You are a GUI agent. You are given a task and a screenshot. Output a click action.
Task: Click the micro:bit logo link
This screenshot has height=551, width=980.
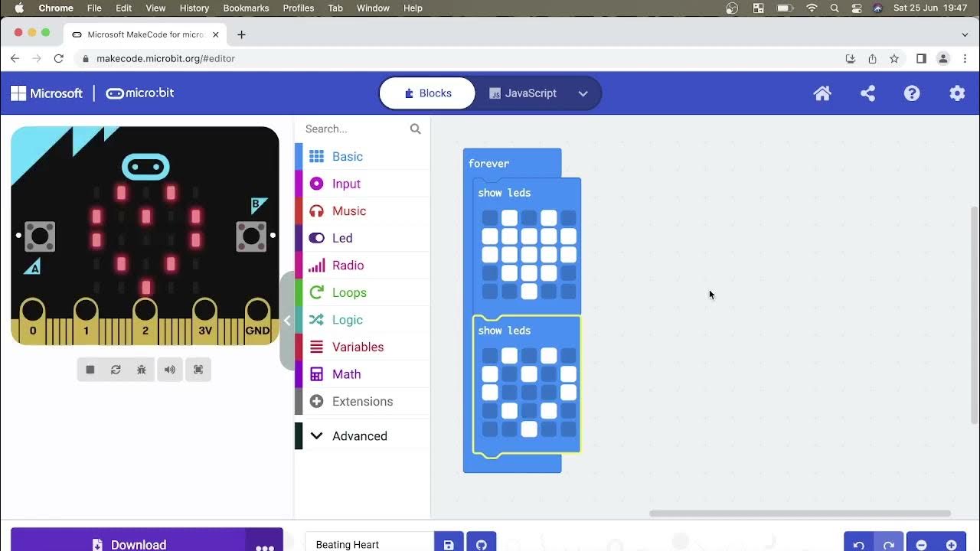click(x=140, y=93)
